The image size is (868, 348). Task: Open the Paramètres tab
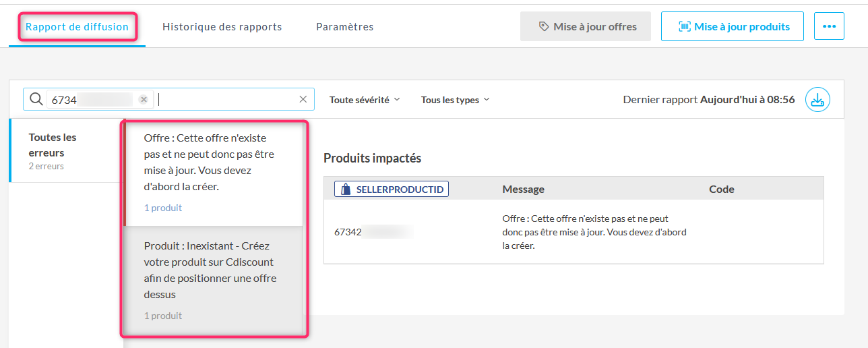point(344,27)
